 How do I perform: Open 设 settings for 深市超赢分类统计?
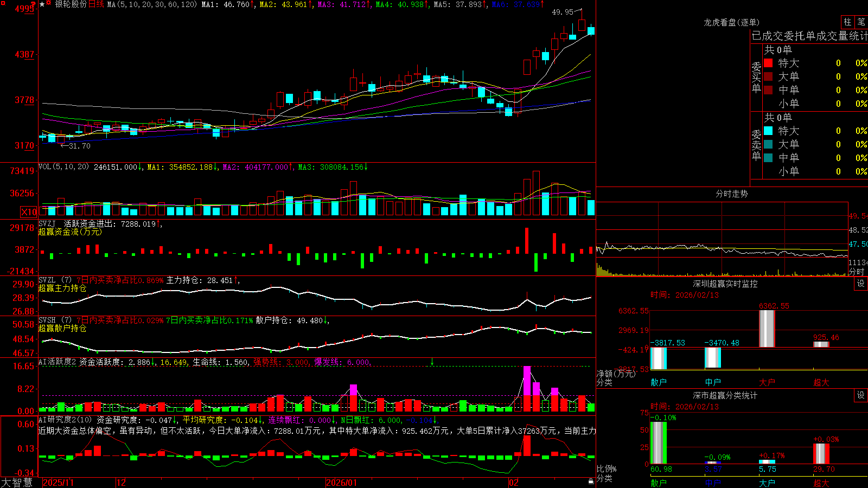pos(861,395)
